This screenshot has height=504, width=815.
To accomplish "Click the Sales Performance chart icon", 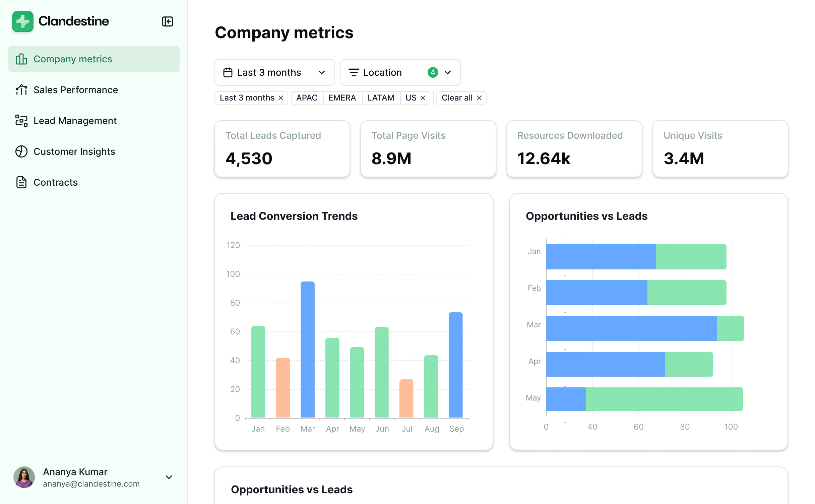I will (21, 90).
